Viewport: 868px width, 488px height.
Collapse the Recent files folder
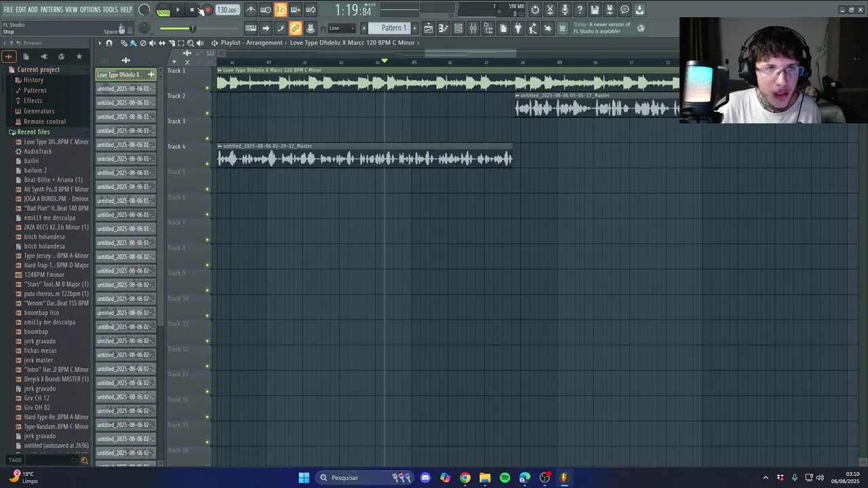(33, 132)
